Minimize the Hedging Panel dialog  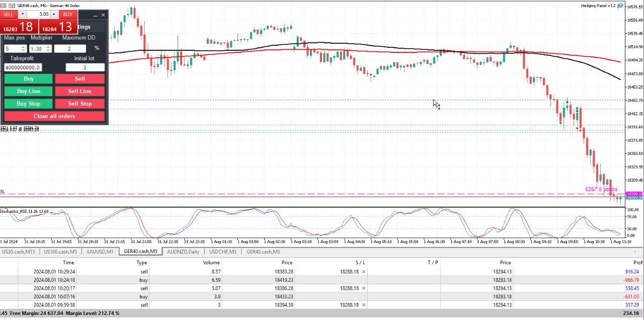(x=96, y=15)
